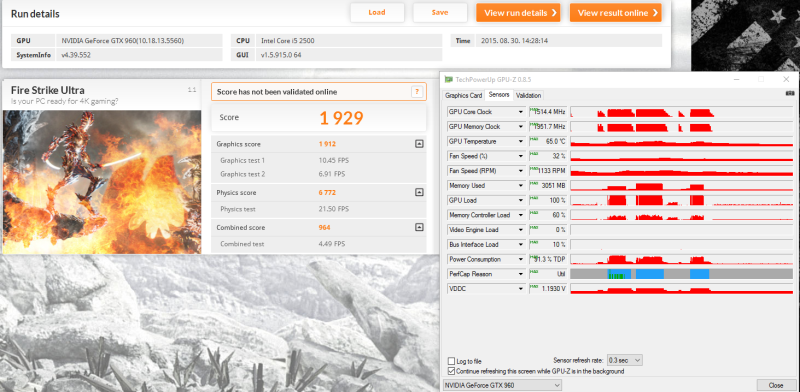Screen dimensions: 800x392
Task: Enable the Log to file checkbox
Action: (451, 361)
